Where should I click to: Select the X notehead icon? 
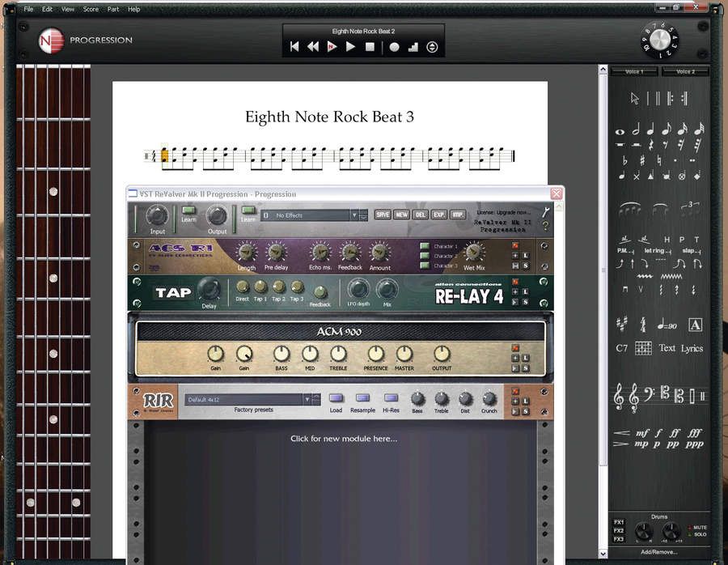click(637, 176)
